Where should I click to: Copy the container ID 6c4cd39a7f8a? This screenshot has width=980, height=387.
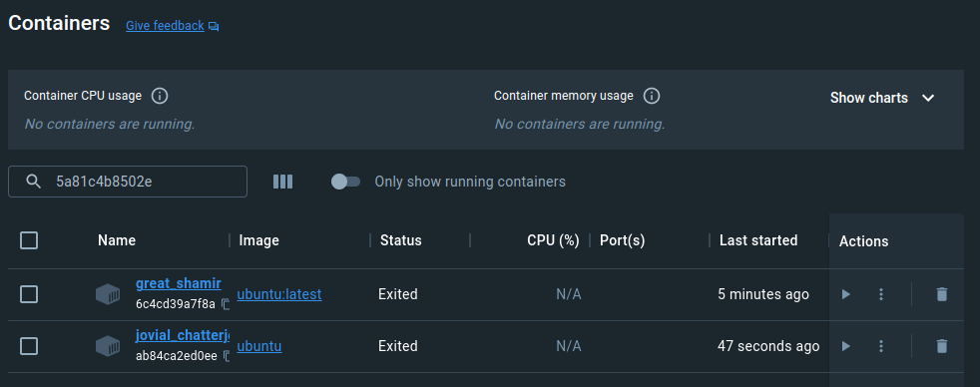[226, 304]
